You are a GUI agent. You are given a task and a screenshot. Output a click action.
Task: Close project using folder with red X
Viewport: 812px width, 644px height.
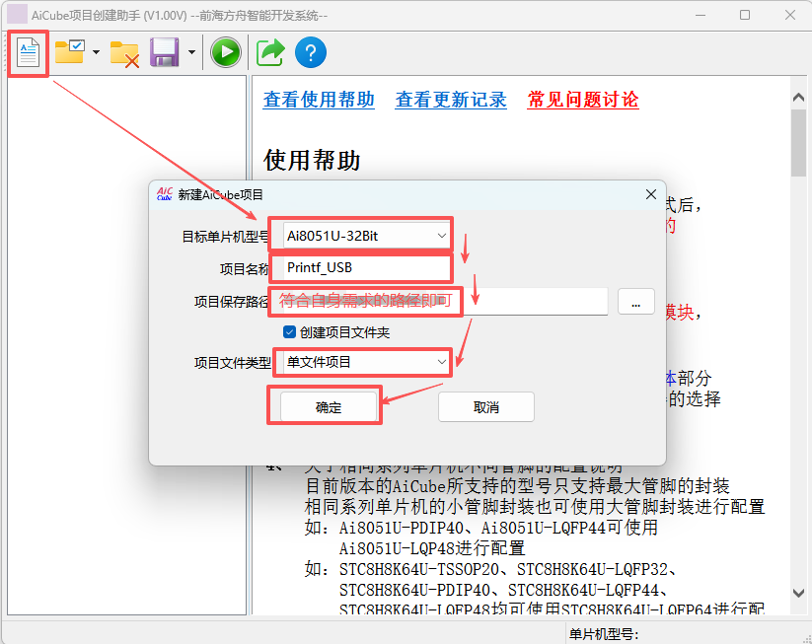pos(124,54)
